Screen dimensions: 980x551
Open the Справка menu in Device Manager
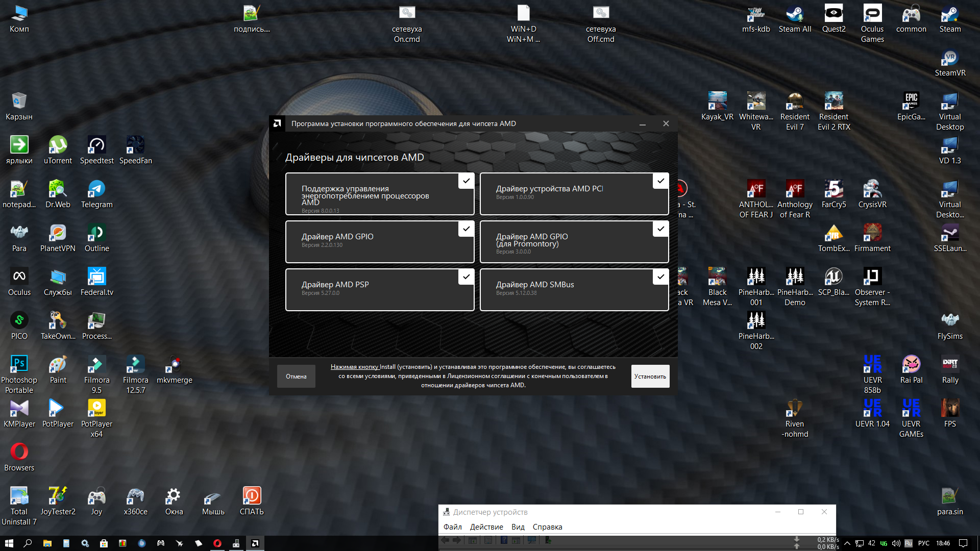[547, 527]
